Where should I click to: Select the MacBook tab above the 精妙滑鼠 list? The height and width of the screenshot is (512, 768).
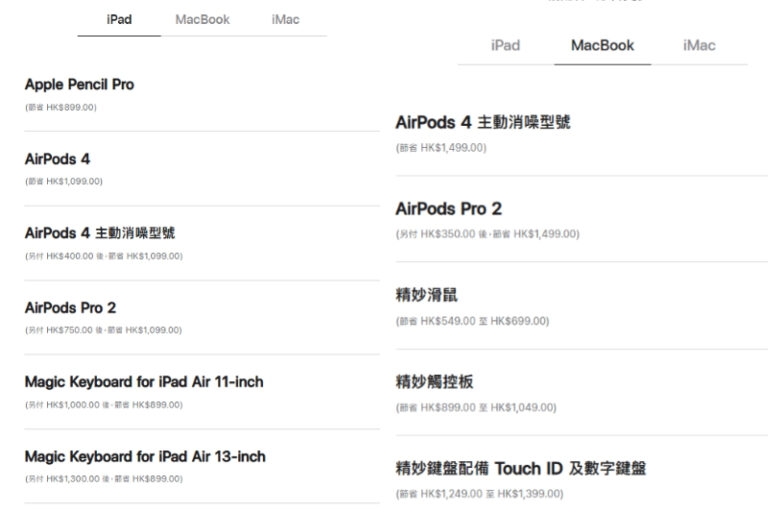tap(602, 46)
